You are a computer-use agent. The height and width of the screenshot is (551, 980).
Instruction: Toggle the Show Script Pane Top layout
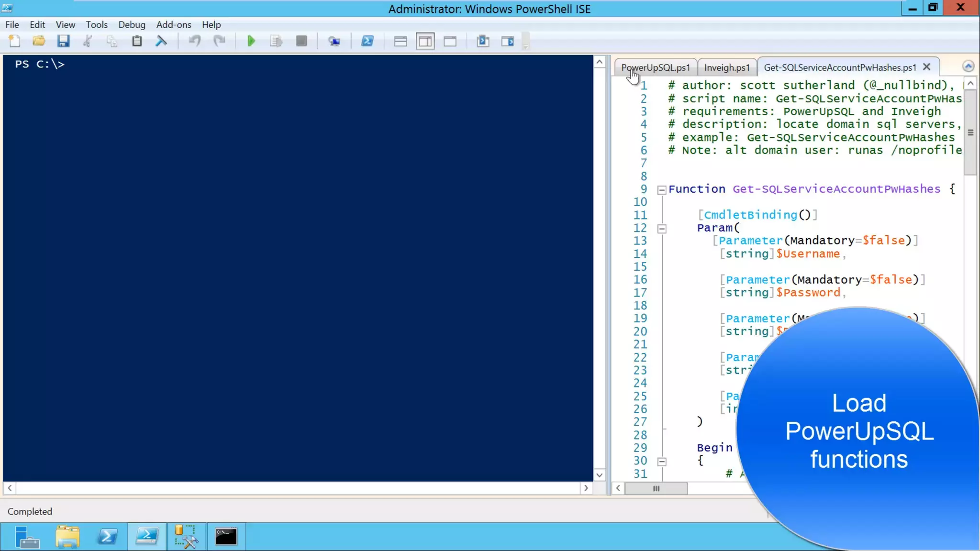pos(400,41)
